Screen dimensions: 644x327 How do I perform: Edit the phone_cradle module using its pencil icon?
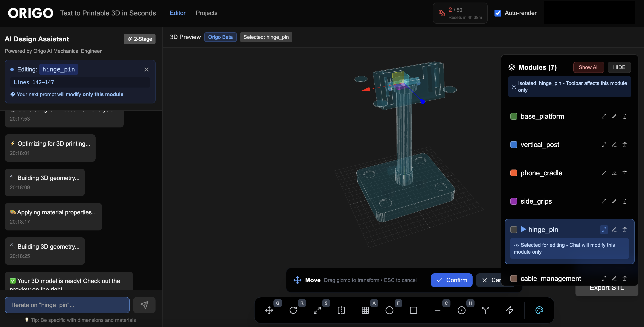click(615, 173)
